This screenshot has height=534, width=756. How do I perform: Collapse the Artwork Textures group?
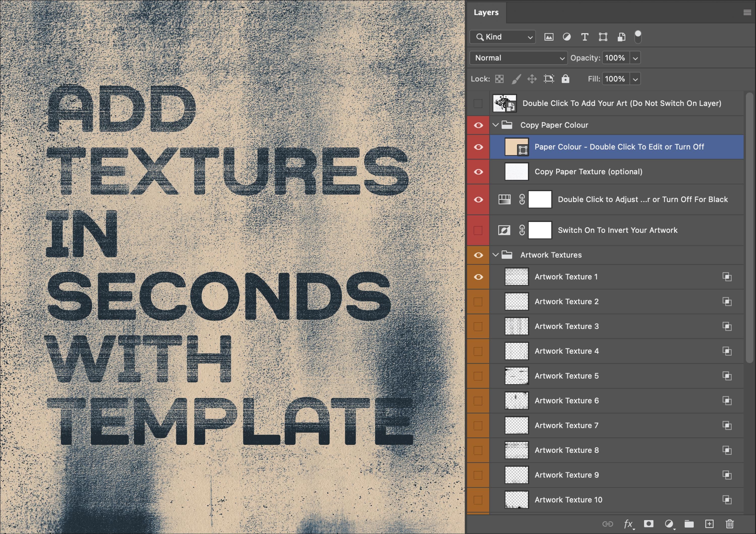tap(496, 255)
